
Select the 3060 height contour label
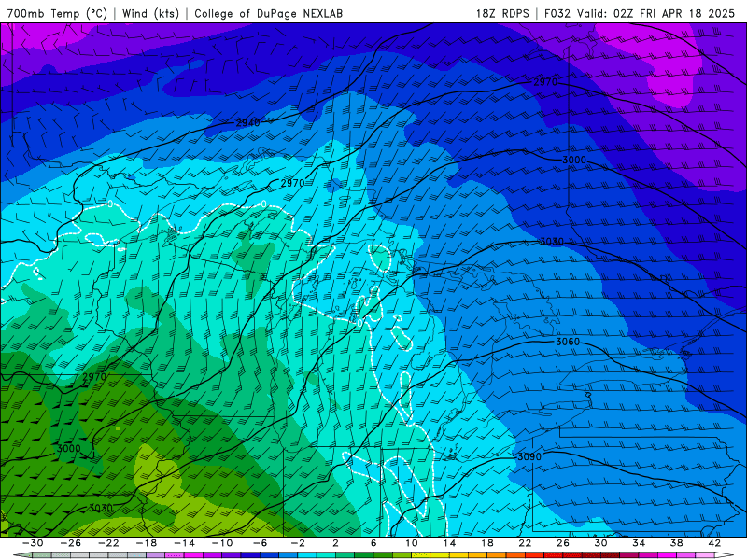[x=568, y=342]
